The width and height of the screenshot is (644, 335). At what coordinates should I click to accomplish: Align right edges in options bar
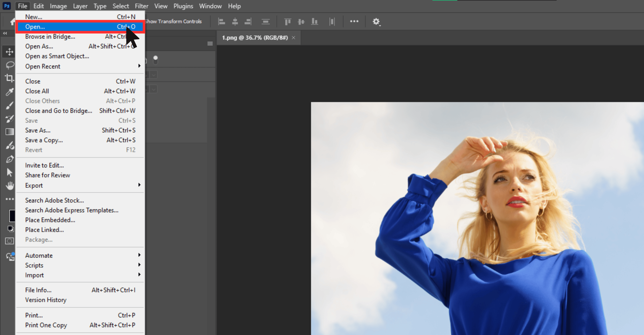pos(248,21)
